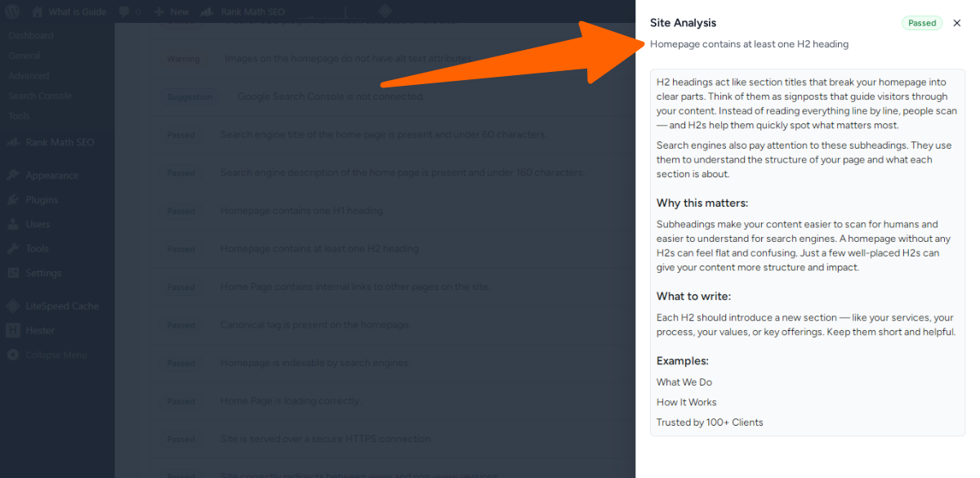
Task: Click the green Passed badge in Site Analysis panel
Action: pyautogui.click(x=922, y=23)
